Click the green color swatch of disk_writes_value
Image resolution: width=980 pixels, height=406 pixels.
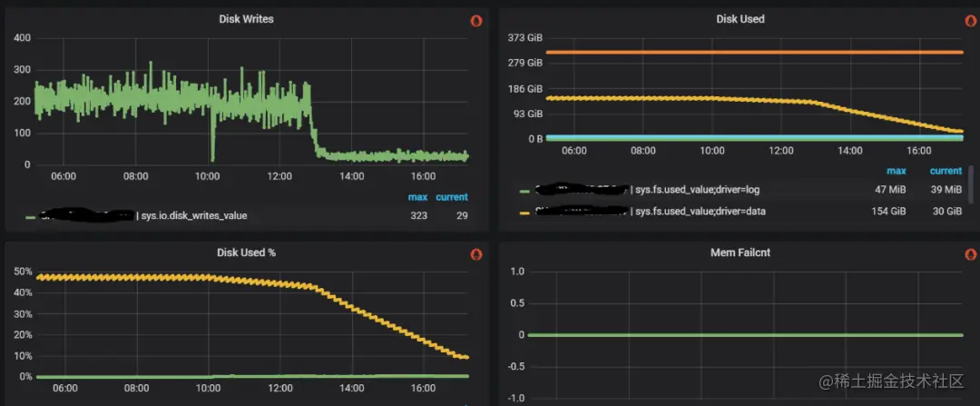30,217
